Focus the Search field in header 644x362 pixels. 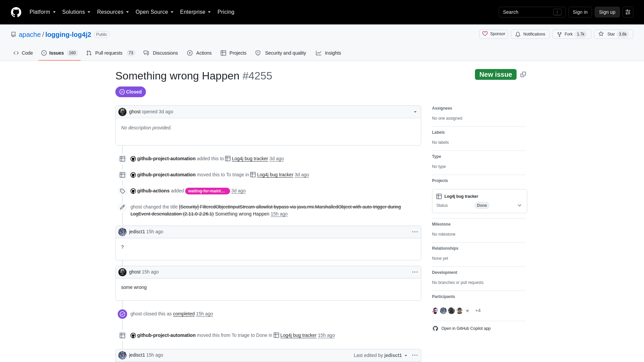pyautogui.click(x=532, y=12)
